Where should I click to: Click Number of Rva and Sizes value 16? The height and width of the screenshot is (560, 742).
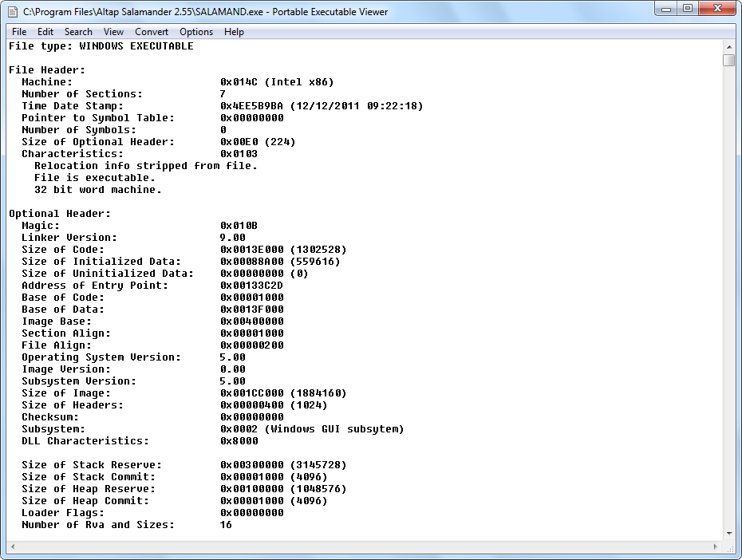[x=226, y=525]
